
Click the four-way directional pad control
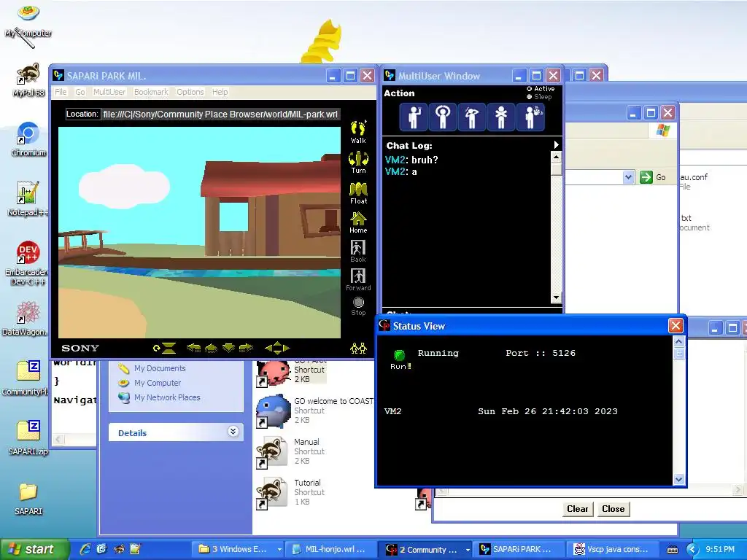(277, 348)
